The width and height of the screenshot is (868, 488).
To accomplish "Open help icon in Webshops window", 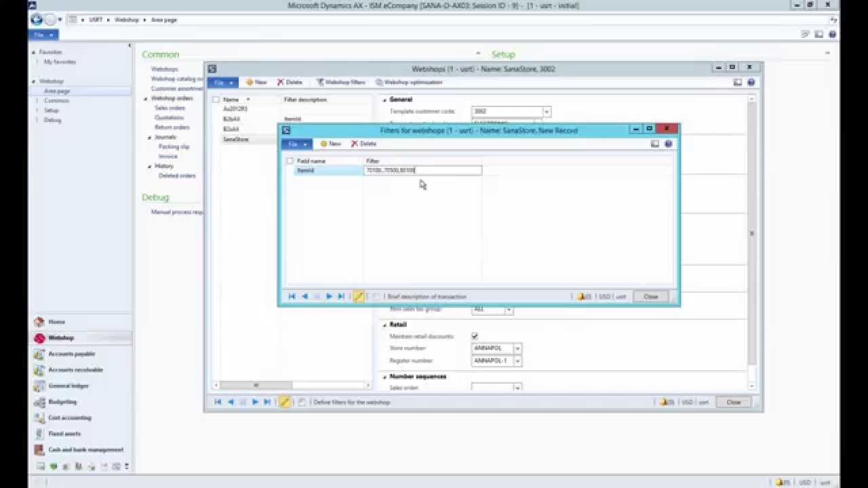I will (x=751, y=82).
